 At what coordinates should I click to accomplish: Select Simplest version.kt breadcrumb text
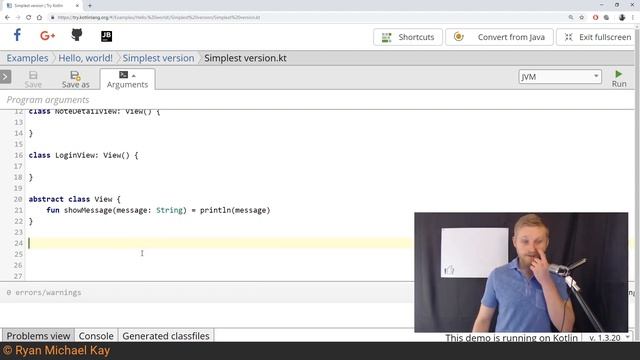point(245,58)
